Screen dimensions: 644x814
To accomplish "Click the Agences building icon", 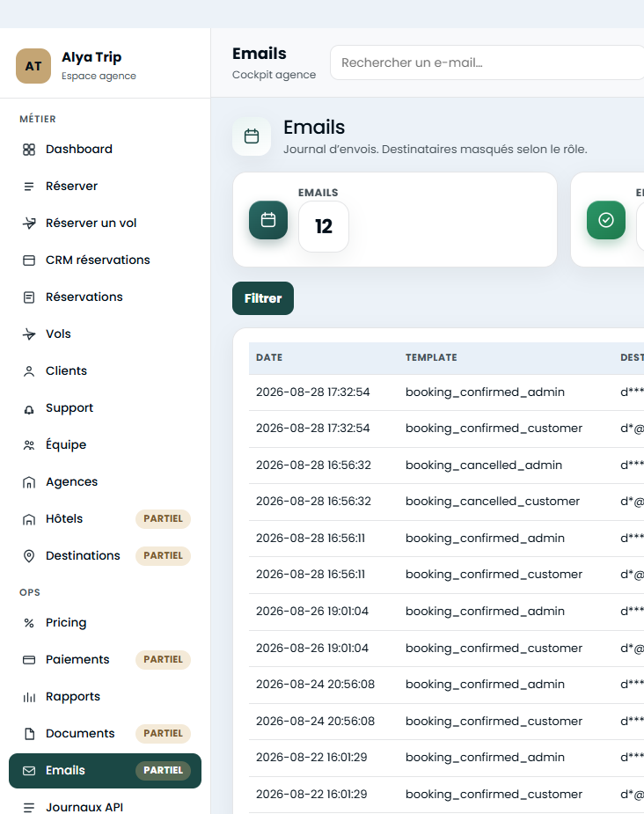I will point(29,482).
